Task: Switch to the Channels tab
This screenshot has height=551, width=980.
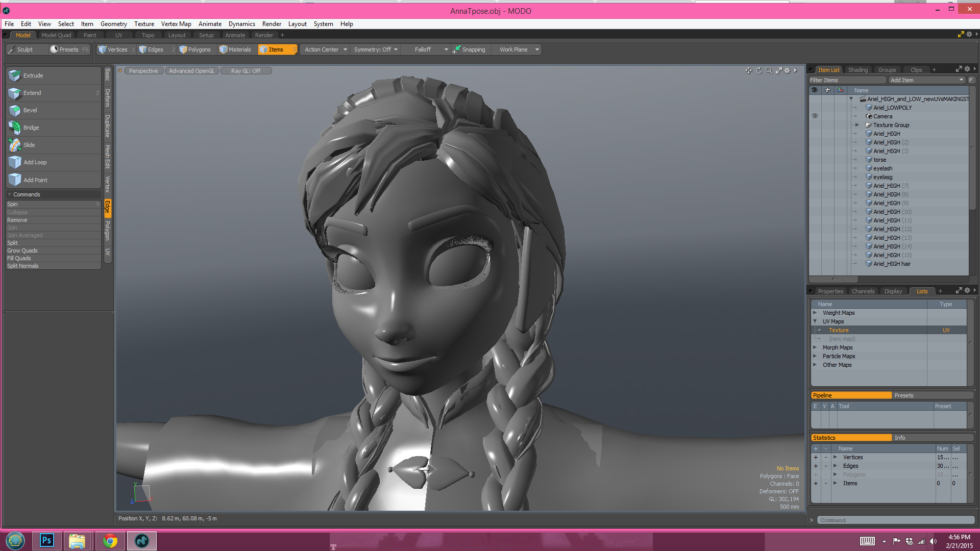Action: coord(863,291)
